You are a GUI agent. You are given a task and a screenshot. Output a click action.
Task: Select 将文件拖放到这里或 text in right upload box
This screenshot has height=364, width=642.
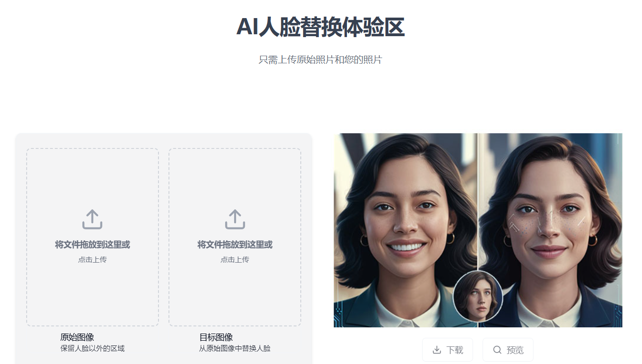pyautogui.click(x=235, y=245)
